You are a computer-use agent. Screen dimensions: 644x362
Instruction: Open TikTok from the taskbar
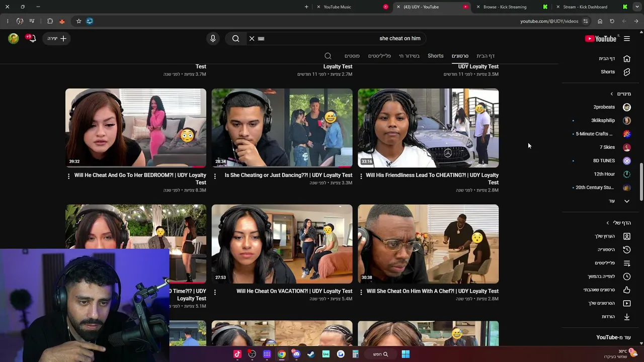click(x=237, y=354)
